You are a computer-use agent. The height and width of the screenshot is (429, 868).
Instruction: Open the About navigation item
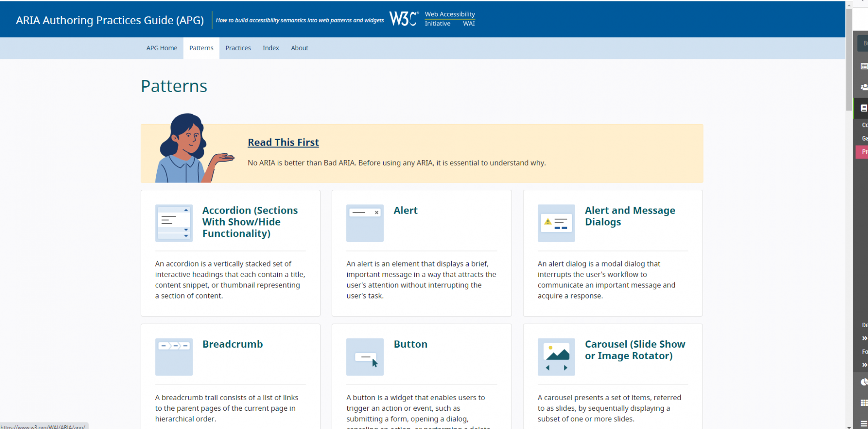(299, 48)
